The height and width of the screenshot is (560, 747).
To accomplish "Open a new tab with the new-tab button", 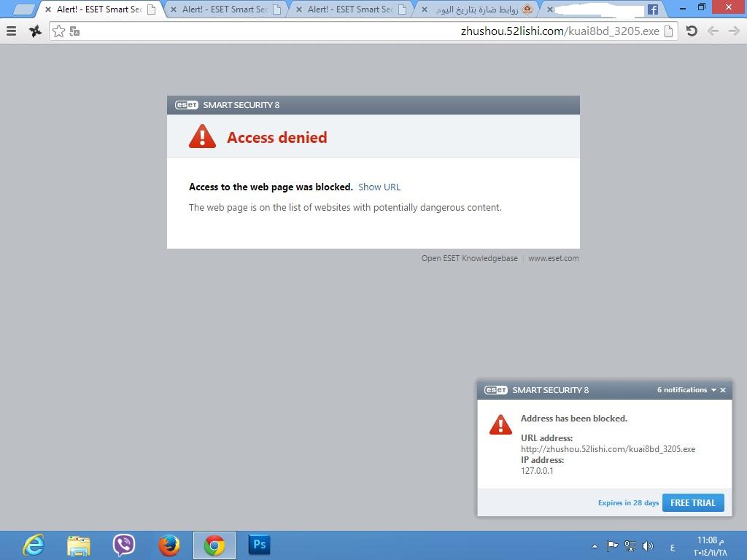I will (24, 9).
